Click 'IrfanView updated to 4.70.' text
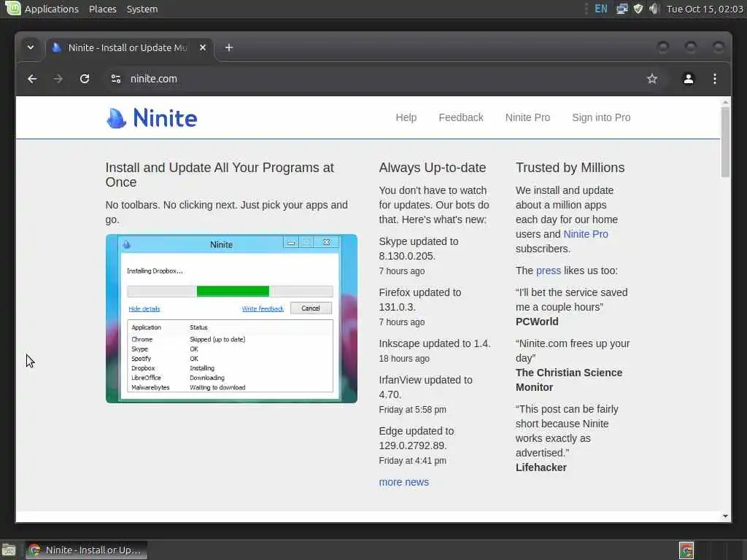Viewport: 747px width, 560px height. (425, 387)
